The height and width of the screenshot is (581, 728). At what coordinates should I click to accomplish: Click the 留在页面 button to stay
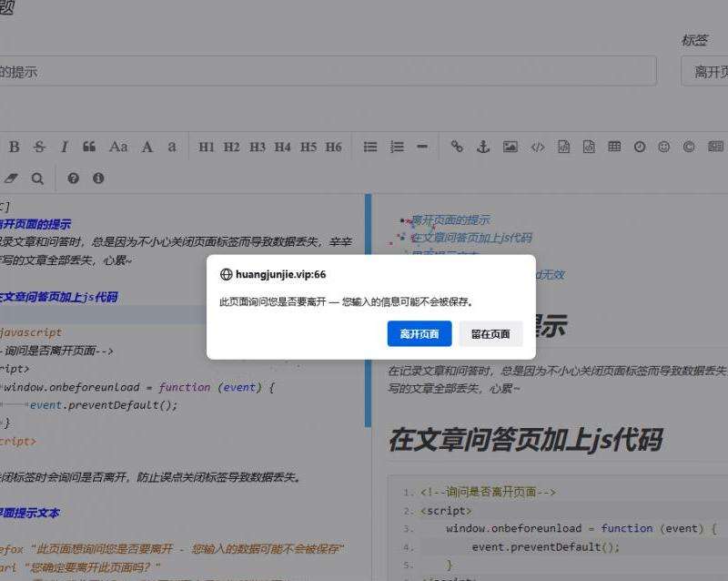tap(490, 334)
